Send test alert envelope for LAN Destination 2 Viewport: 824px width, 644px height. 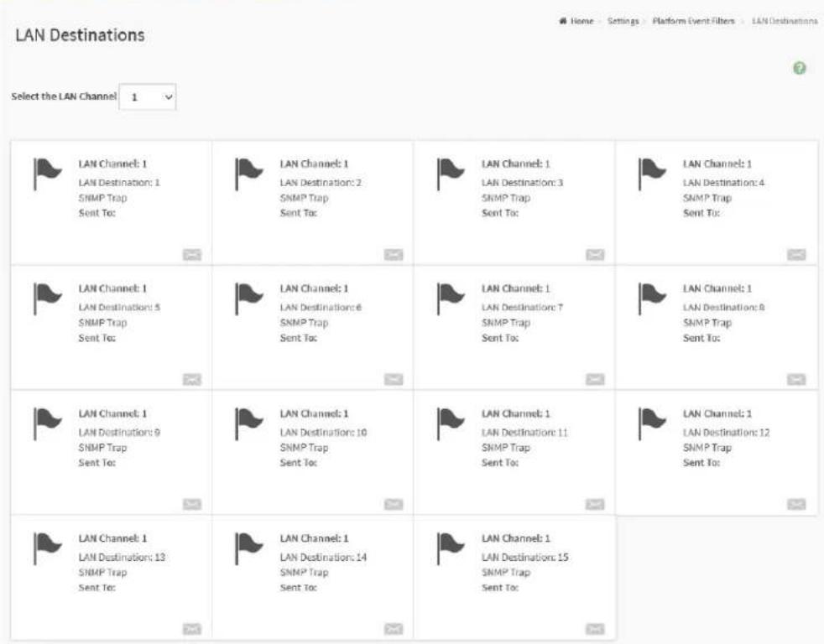394,255
